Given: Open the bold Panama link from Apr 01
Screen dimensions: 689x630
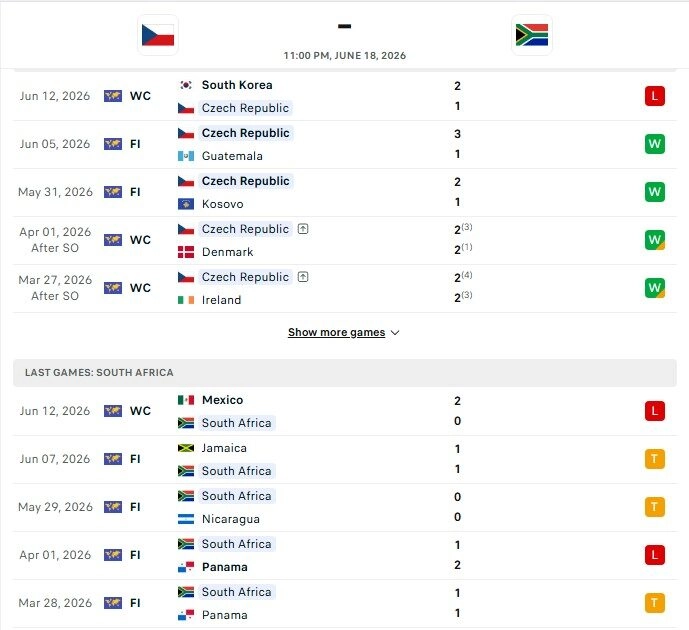Looking at the screenshot, I should (x=225, y=567).
